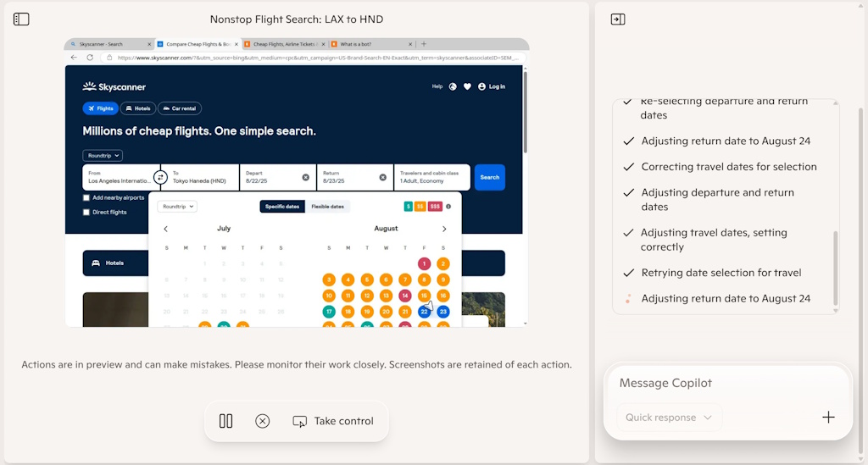The width and height of the screenshot is (868, 465).
Task: Click 'Adjusting departure and return dates' step
Action: point(717,200)
